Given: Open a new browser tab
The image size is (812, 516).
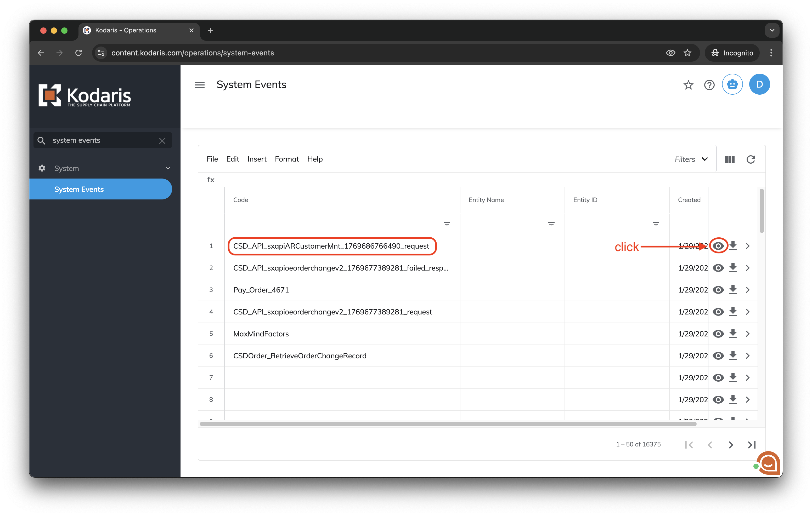Looking at the screenshot, I should [x=210, y=30].
